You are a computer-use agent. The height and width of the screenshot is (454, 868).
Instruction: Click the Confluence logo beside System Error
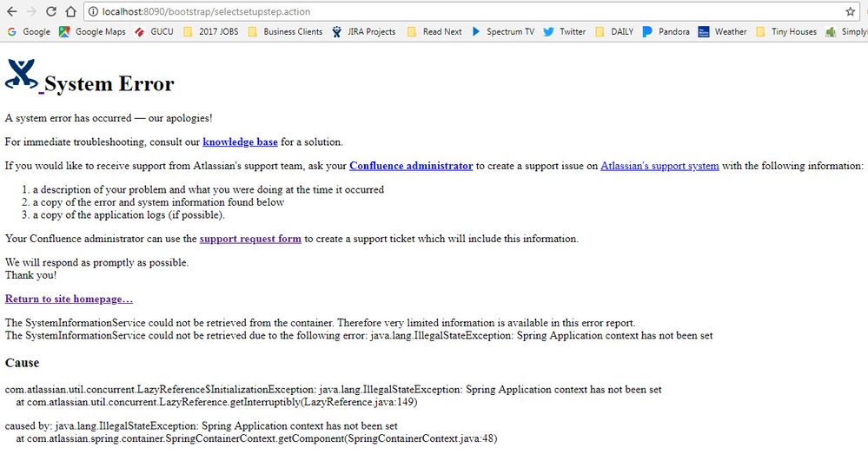coord(22,74)
